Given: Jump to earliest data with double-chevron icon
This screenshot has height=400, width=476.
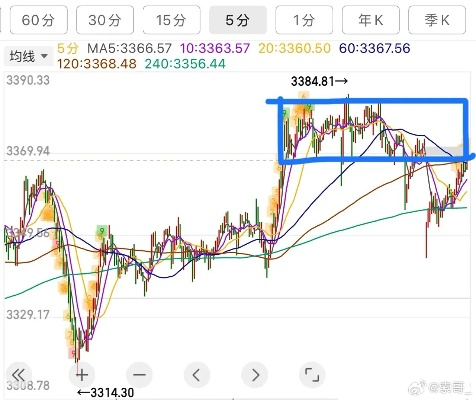Looking at the screenshot, I should [x=18, y=375].
